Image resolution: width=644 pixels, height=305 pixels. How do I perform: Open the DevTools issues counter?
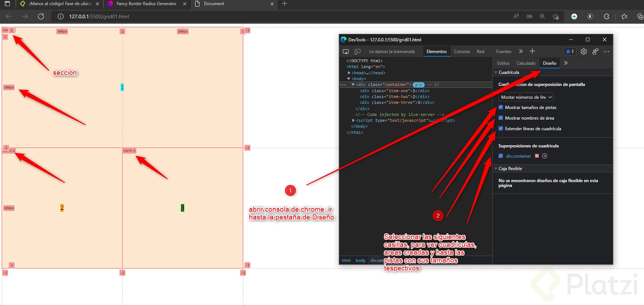570,52
